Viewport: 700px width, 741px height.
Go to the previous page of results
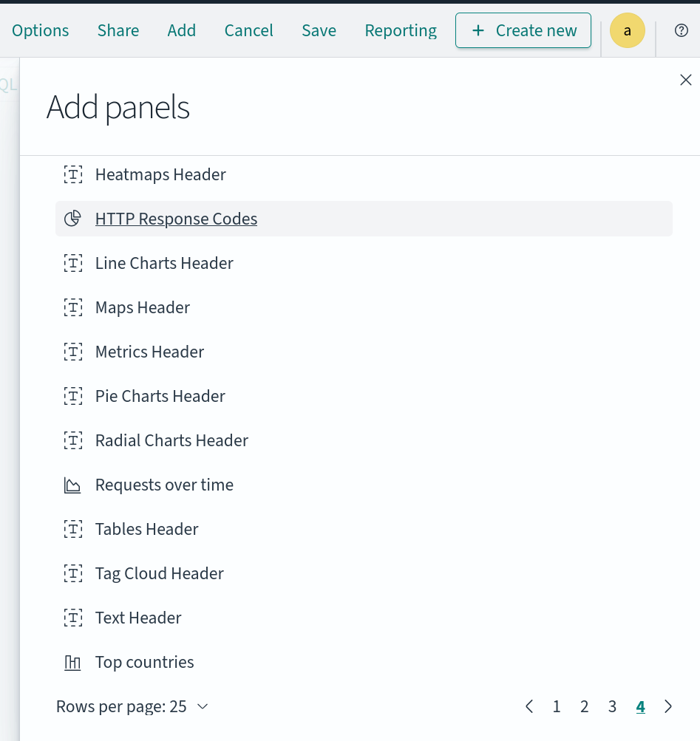[x=529, y=706]
